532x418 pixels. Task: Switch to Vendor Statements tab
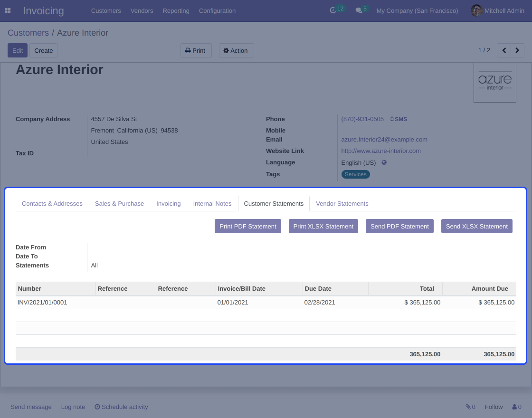tap(342, 204)
